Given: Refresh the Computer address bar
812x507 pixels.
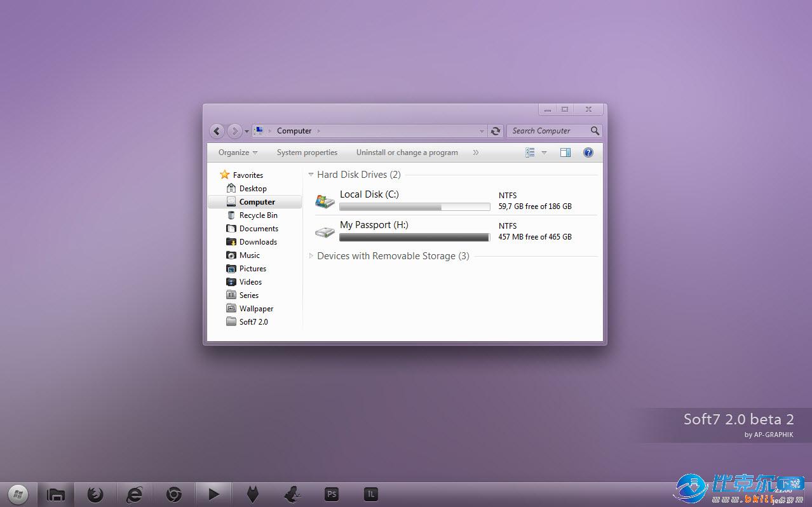Looking at the screenshot, I should (x=496, y=131).
